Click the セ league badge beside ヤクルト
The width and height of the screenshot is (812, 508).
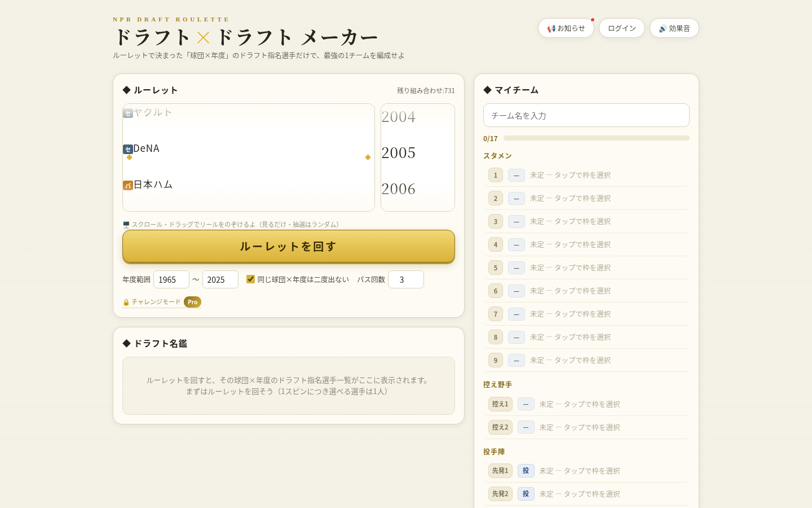click(128, 113)
